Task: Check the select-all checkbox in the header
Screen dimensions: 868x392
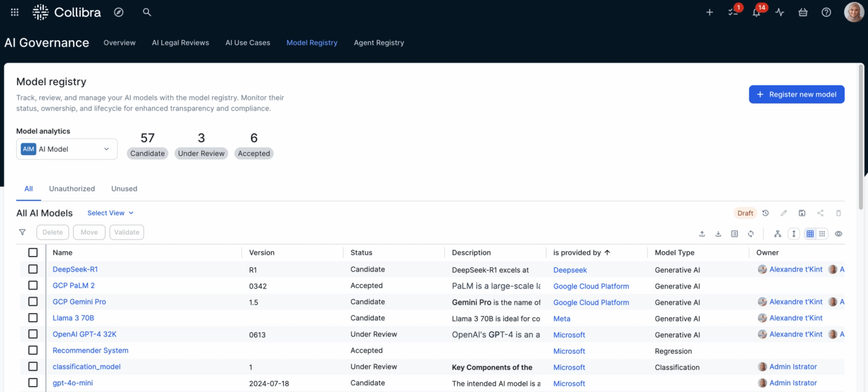Action: point(33,252)
